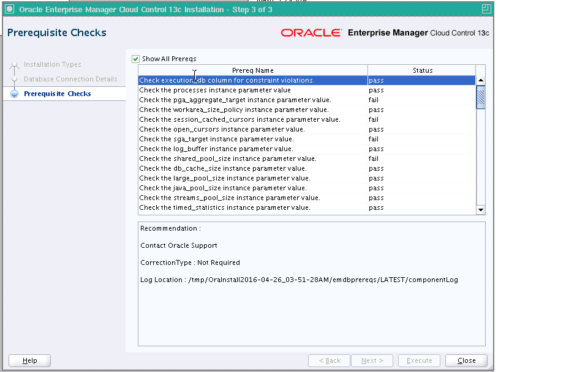This screenshot has width=588, height=372.
Task: Click the Contact Oracle Support recommendation text
Action: pyautogui.click(x=178, y=245)
